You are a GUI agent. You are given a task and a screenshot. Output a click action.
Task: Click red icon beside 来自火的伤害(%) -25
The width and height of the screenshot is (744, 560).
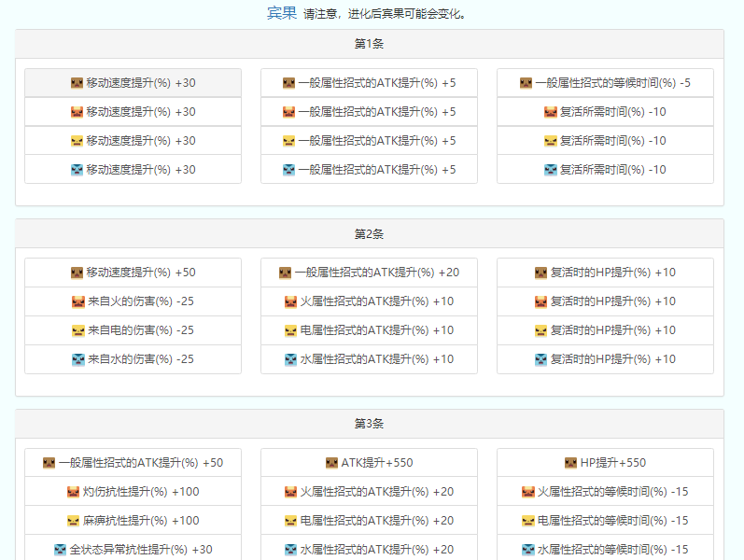point(77,302)
